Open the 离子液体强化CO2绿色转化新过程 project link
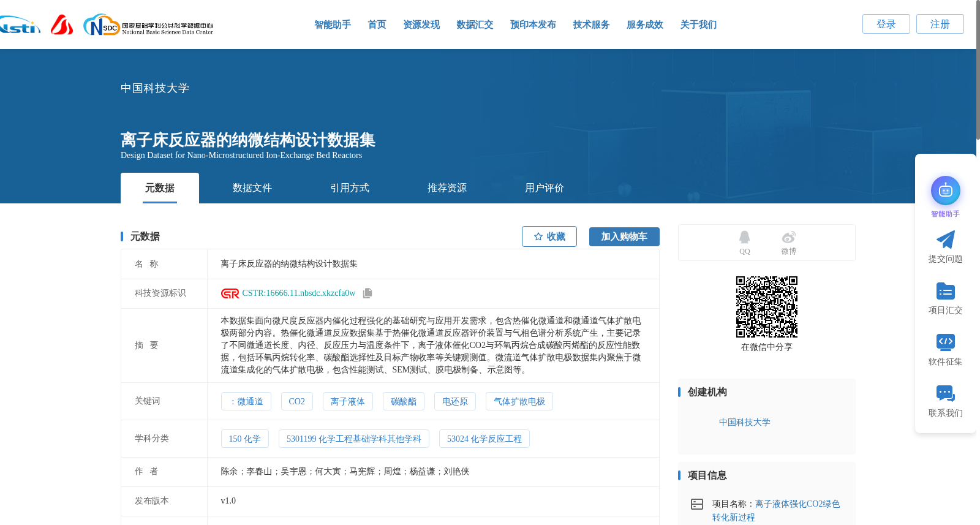Image resolution: width=980 pixels, height=525 pixels. tap(776, 510)
